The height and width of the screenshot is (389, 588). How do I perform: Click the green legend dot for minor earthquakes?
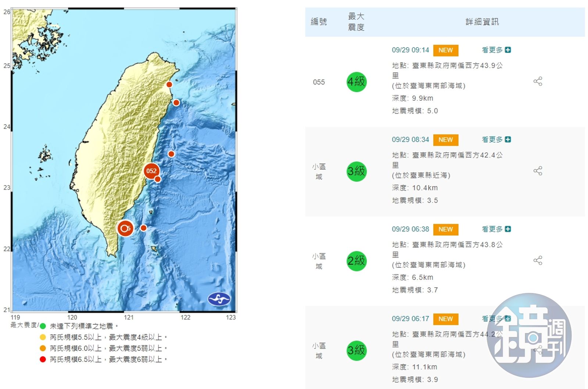click(x=43, y=326)
